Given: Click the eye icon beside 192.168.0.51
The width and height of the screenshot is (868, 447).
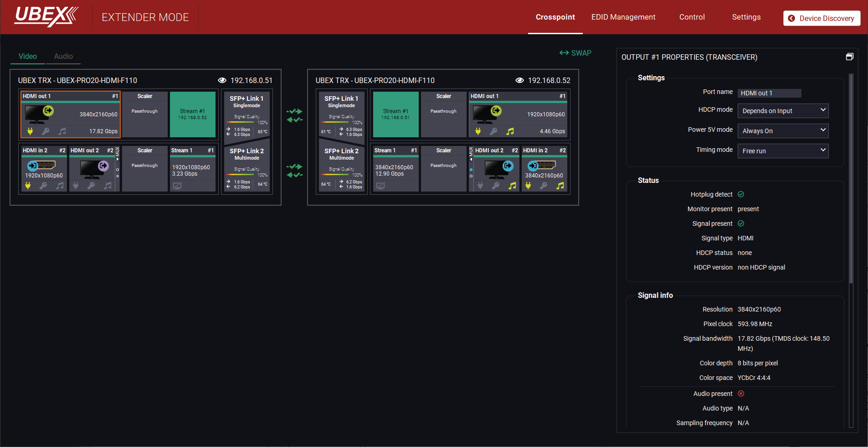Looking at the screenshot, I should click(222, 80).
